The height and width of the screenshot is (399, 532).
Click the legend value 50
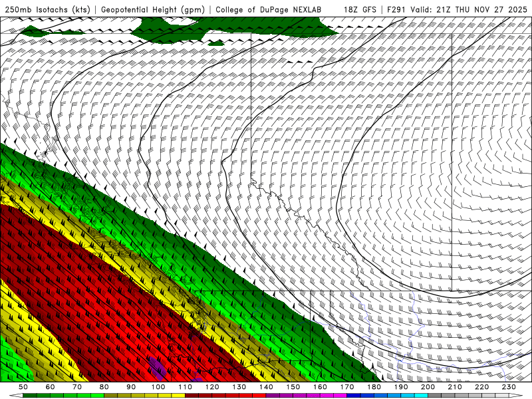coord(23,387)
